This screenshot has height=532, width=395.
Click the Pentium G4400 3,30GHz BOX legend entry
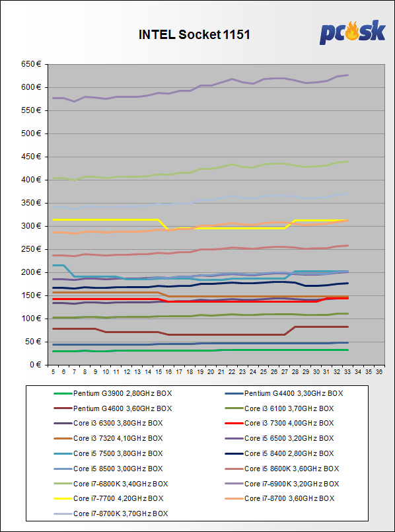pyautogui.click(x=284, y=394)
